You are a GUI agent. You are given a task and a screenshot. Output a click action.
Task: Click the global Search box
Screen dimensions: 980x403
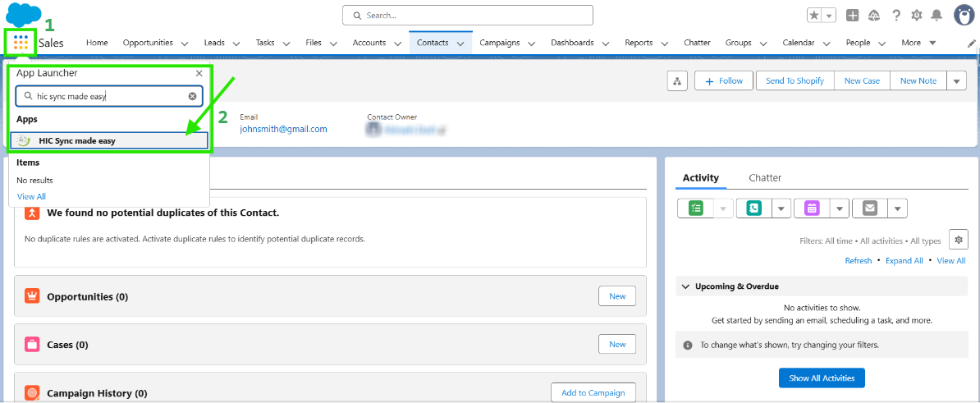(468, 15)
